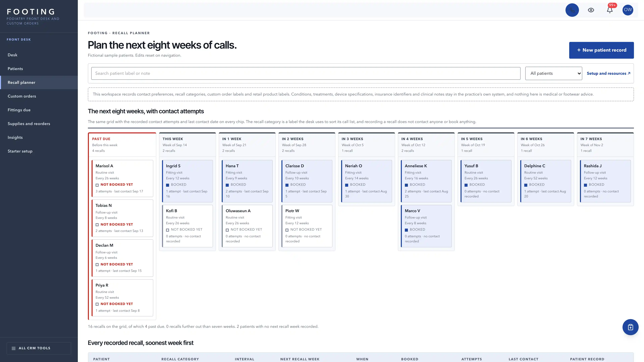Image resolution: width=644 pixels, height=362 pixels.
Task: Uncheck the Booked box for Clarisse D
Action: 287,185
